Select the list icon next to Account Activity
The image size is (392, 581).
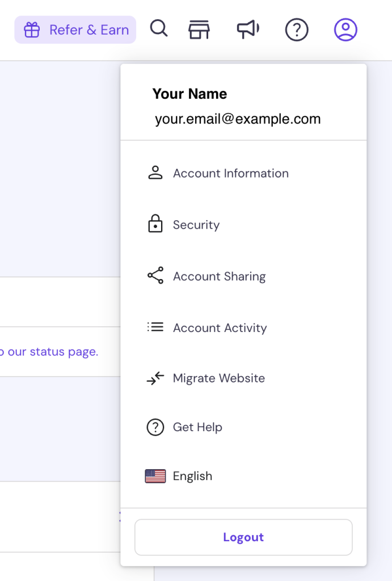point(155,327)
